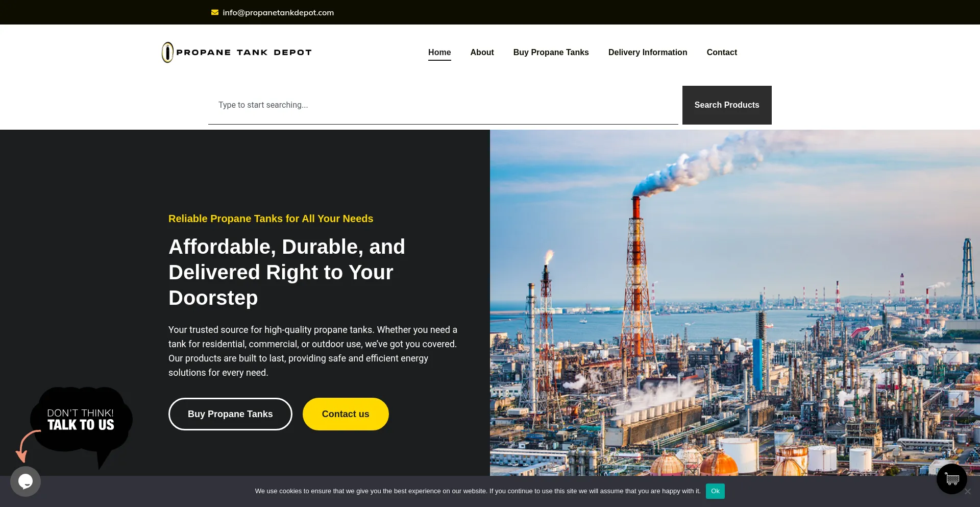Image resolution: width=980 pixels, height=507 pixels.
Task: Open Buy Propane Tanks in navigation
Action: [551, 52]
